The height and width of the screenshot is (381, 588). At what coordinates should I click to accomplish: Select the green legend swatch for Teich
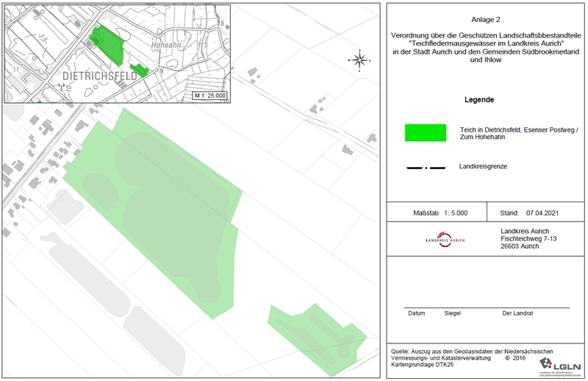tap(426, 132)
